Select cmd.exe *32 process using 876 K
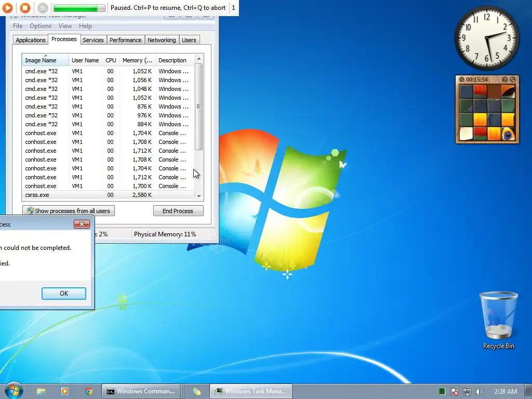Image resolution: width=532 pixels, height=399 pixels. [108, 107]
